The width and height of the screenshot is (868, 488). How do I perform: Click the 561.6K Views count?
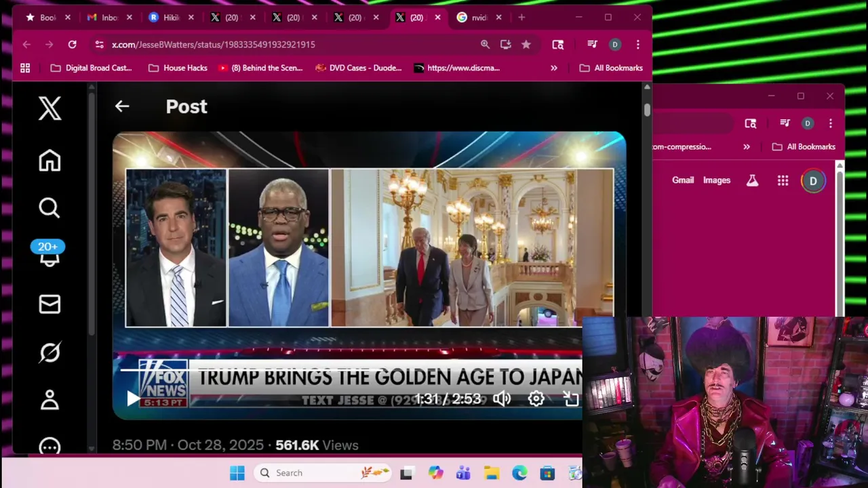point(317,445)
